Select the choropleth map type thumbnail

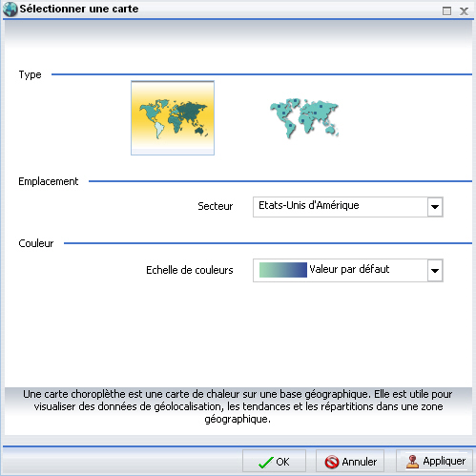click(173, 118)
